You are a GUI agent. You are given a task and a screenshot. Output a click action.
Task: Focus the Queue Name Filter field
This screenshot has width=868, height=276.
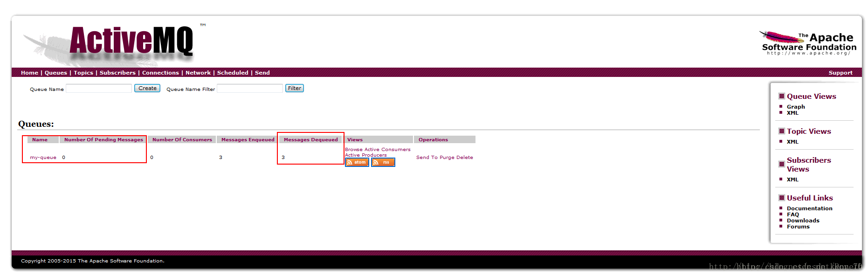click(x=250, y=89)
